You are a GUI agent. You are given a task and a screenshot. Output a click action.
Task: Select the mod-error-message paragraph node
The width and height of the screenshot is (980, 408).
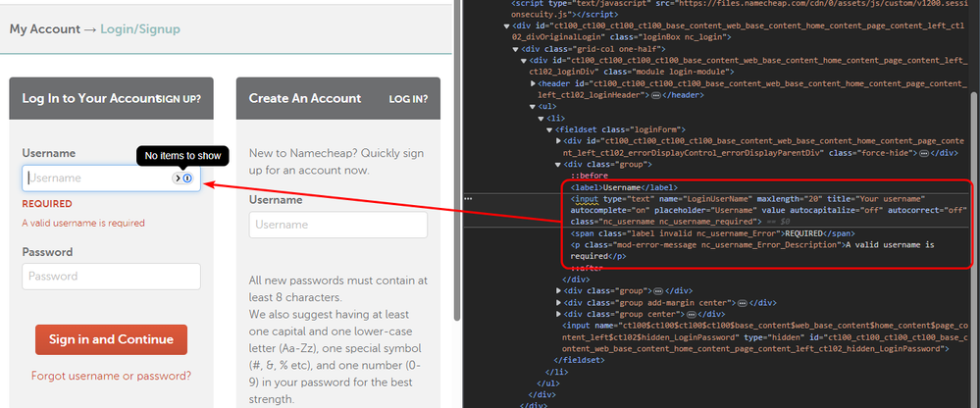point(706,245)
